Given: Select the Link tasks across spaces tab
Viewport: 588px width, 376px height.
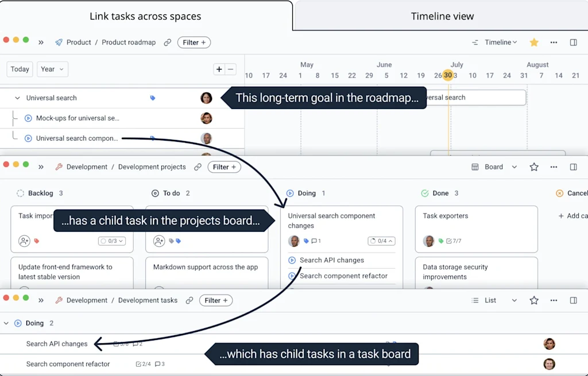Looking at the screenshot, I should tap(145, 16).
